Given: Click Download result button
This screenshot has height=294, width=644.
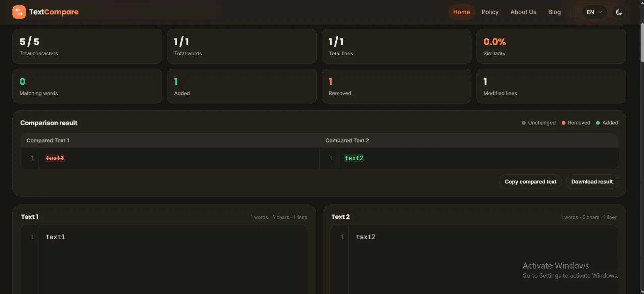Looking at the screenshot, I should coord(592,182).
